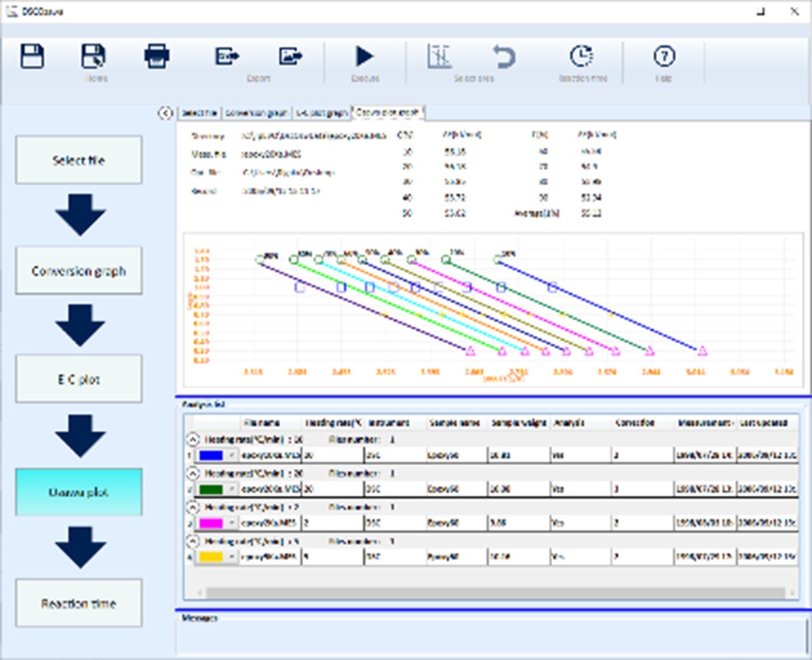Click the blue color swatch in row 1

coord(211,455)
